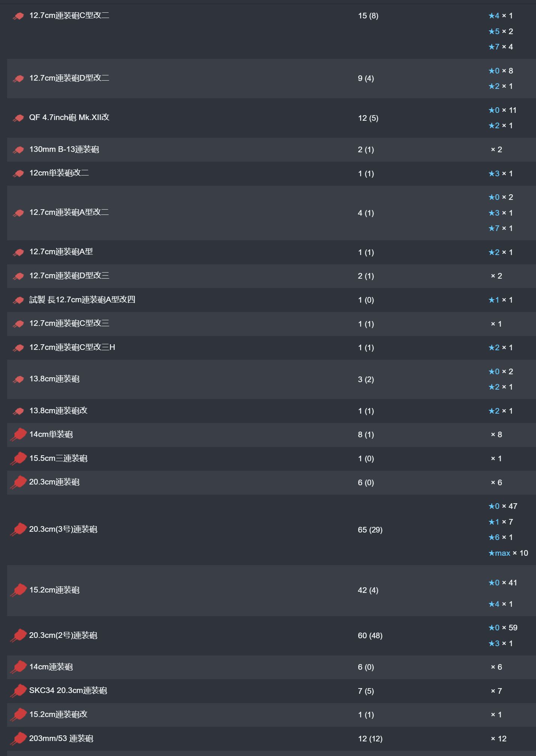
Task: Click gun icon beside 130mm B-13連装砲
Action: pyautogui.click(x=18, y=150)
